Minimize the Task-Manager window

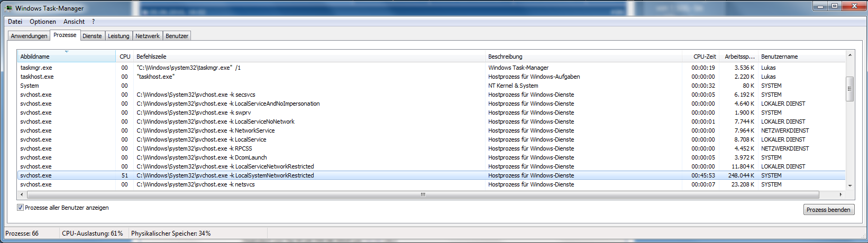[821, 6]
